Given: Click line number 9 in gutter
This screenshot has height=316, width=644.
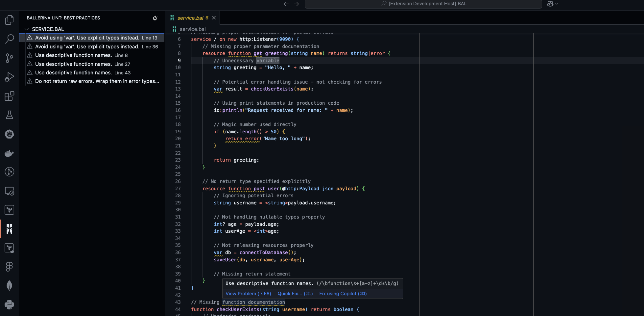Looking at the screenshot, I should tap(179, 61).
